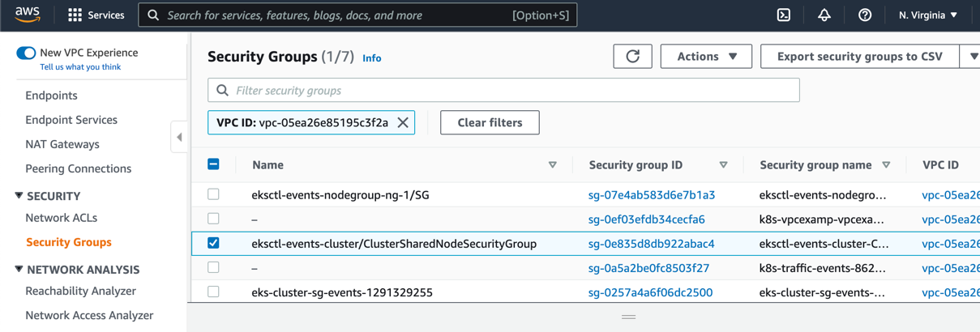Open Network ACLs in sidebar
Image resolution: width=980 pixels, height=332 pixels.
tap(61, 218)
